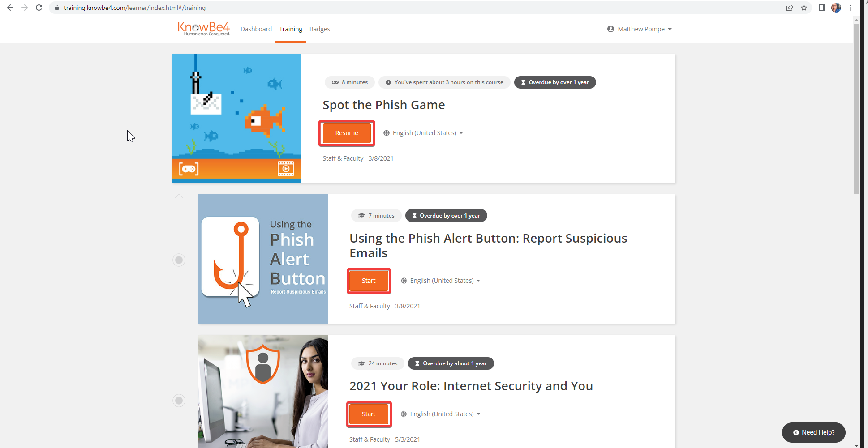This screenshot has width=868, height=448.
Task: Open the Chrome three-dot menu
Action: tap(851, 8)
